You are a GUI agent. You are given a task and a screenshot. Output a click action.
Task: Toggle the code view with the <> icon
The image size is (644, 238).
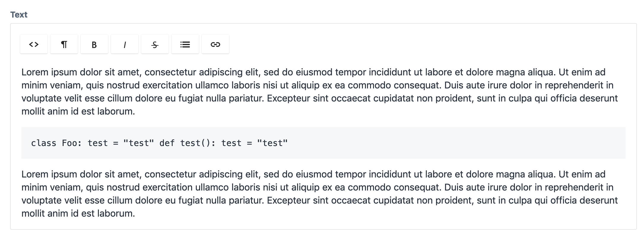click(34, 44)
